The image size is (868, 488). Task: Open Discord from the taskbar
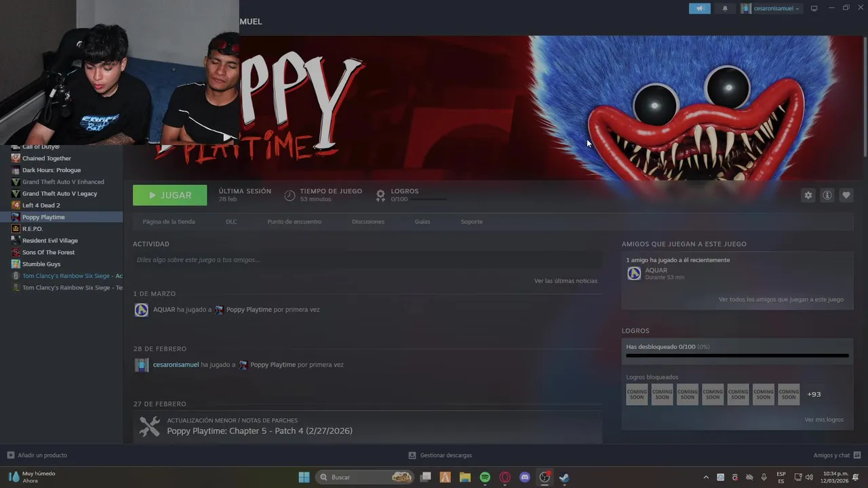tap(524, 477)
